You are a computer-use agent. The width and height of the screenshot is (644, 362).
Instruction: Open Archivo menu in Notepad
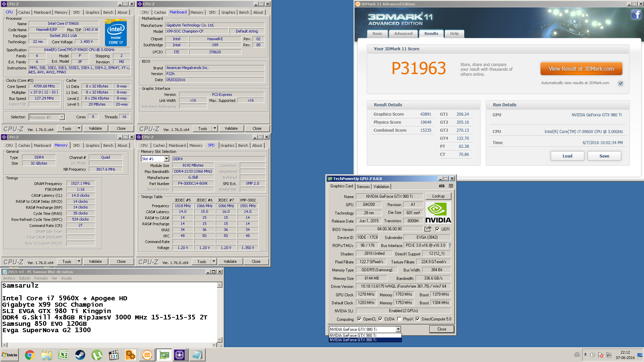point(9,278)
